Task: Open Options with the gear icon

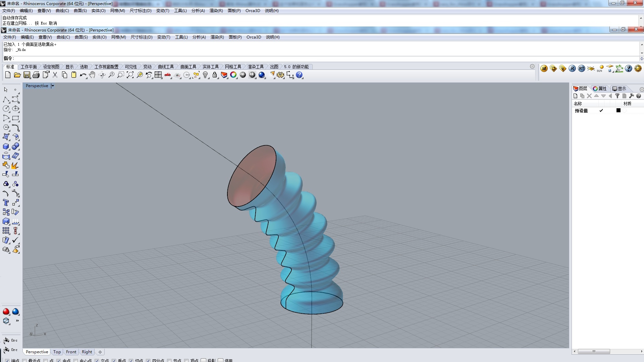Action: click(x=281, y=75)
